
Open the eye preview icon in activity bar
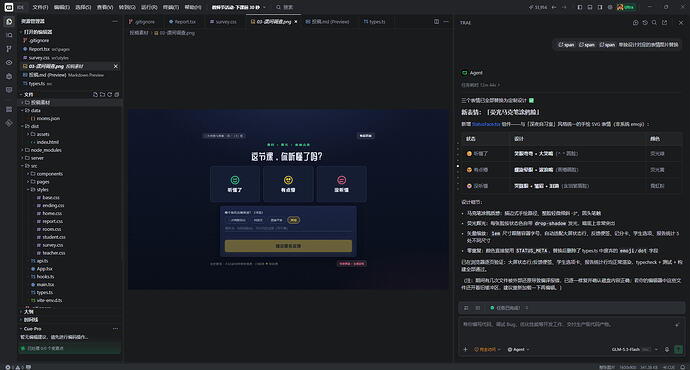[9, 62]
